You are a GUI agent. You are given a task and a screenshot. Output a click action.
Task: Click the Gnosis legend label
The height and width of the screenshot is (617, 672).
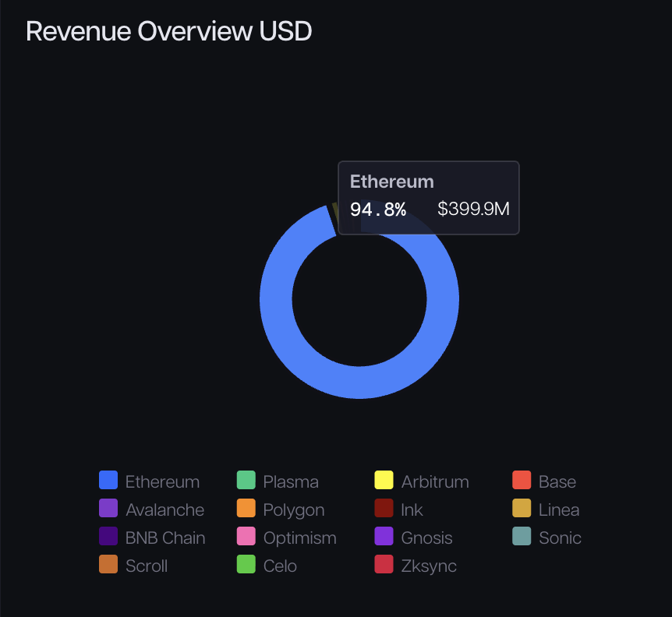[x=427, y=538]
